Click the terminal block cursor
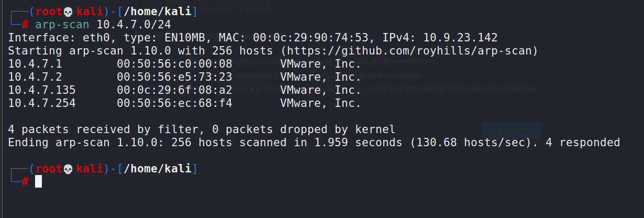The height and width of the screenshot is (218, 644). (x=38, y=182)
